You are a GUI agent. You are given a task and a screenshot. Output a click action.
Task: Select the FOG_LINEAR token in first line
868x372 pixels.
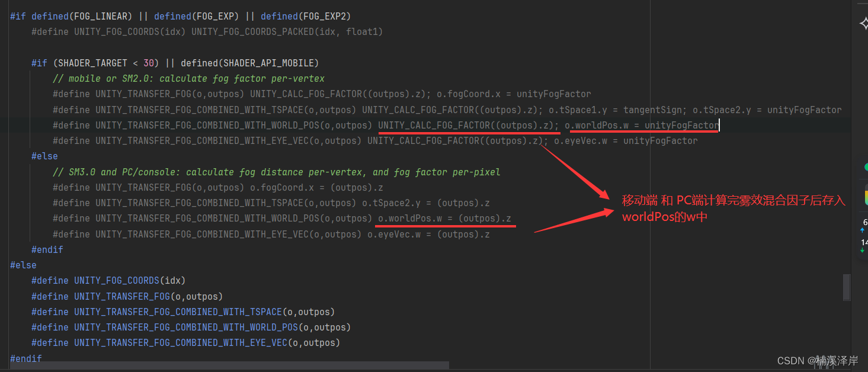(102, 16)
